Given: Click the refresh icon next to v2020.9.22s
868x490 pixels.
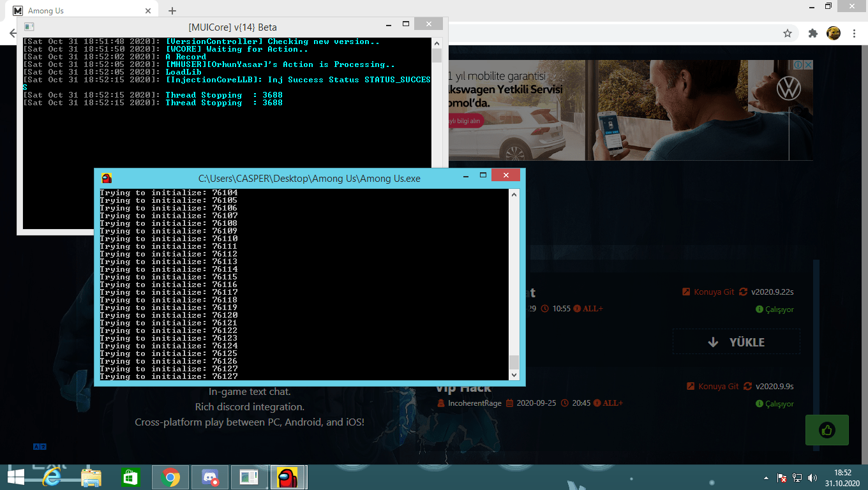Looking at the screenshot, I should click(x=743, y=292).
